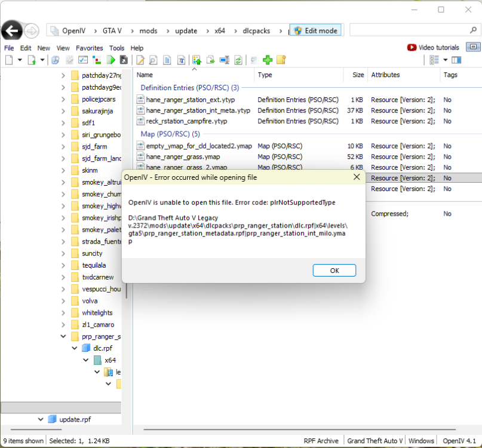Select the hane_ranger_grass.ymap file
The width and height of the screenshot is (482, 448).
[183, 157]
